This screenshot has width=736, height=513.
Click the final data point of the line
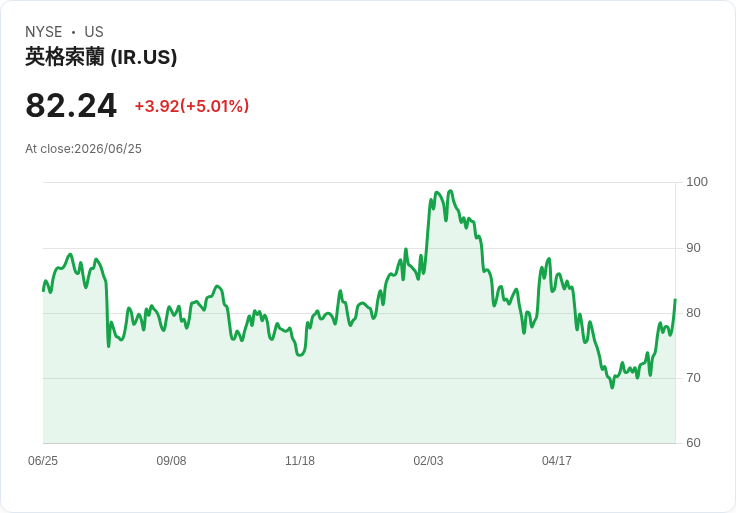pos(675,299)
